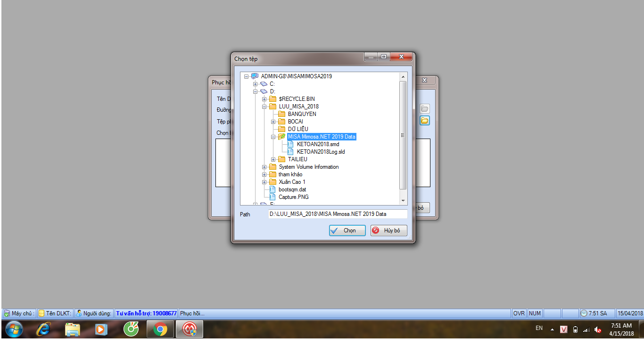
Task: Open the system clock showing 7:51 AM
Action: [x=621, y=329]
